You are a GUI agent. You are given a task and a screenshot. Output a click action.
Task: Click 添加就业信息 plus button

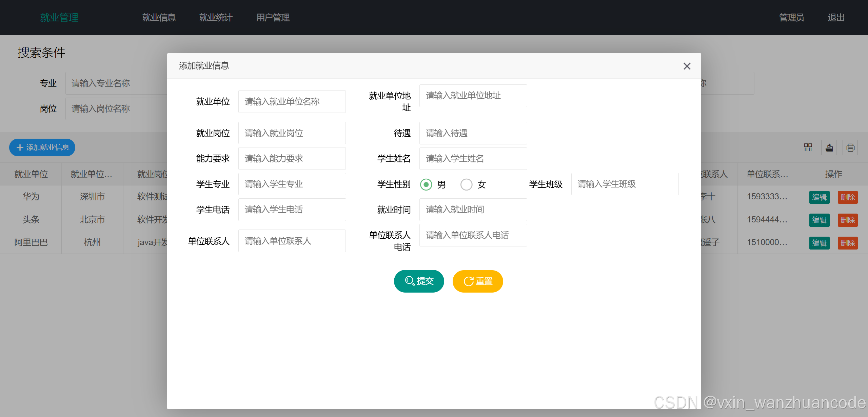tap(42, 147)
